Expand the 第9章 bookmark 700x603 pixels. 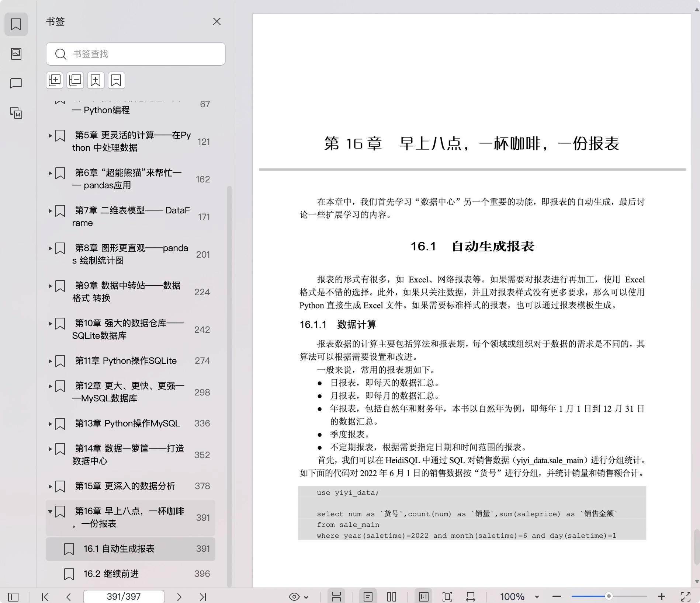[x=50, y=286]
